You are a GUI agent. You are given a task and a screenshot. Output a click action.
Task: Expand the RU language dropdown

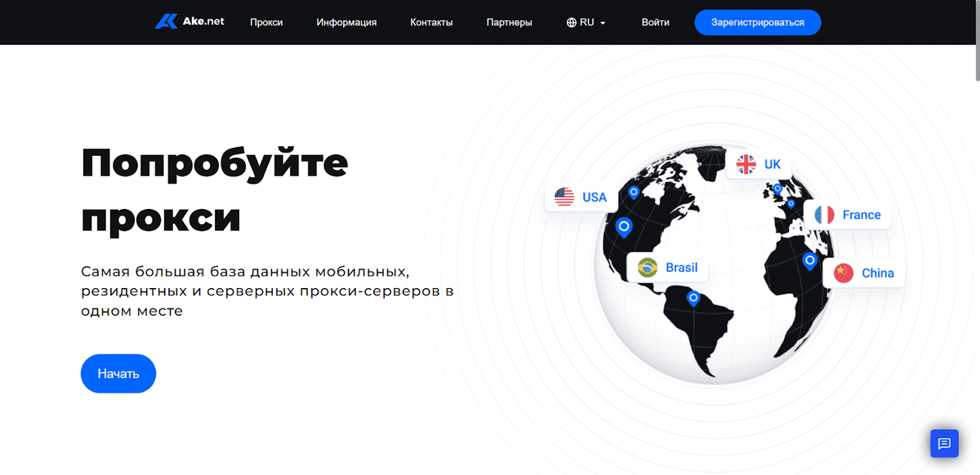coord(586,23)
